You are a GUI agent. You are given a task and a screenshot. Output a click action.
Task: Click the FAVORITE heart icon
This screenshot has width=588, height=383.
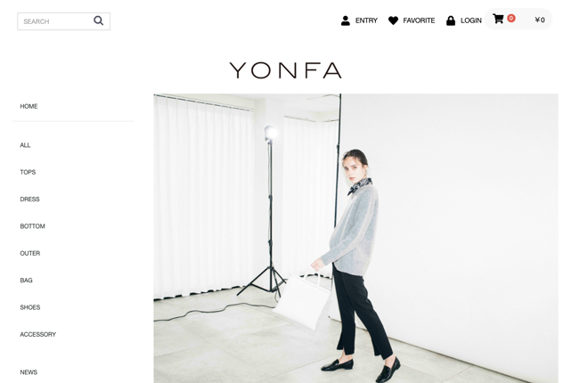(x=393, y=20)
